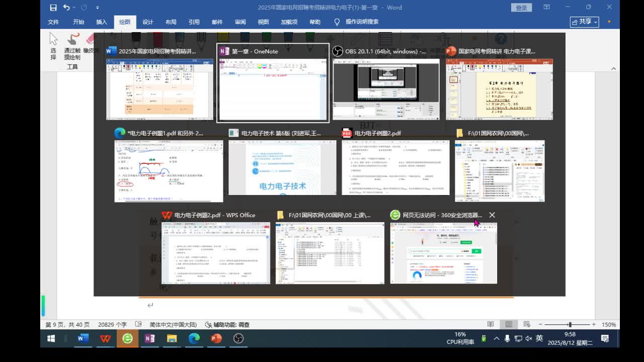The width and height of the screenshot is (644, 362).
Task: Switch to 网页无法访问 360安全浏览器 thumbnail
Action: point(443,253)
